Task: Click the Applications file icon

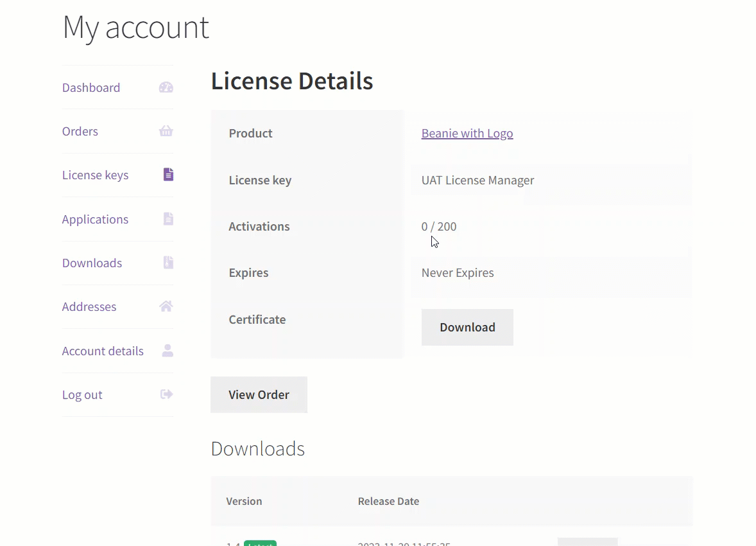Action: (168, 218)
